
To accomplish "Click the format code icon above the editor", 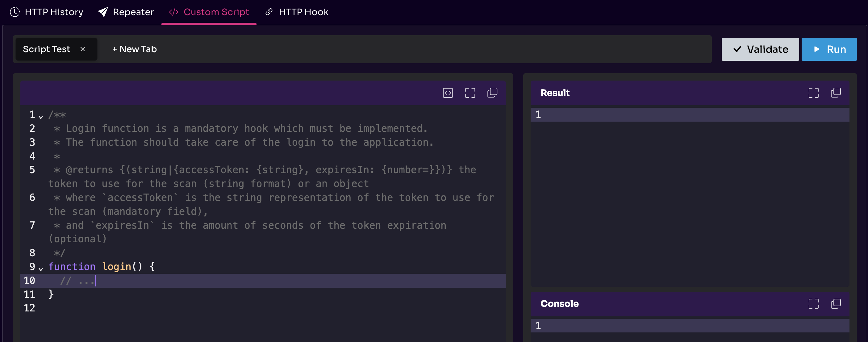I will pyautogui.click(x=448, y=93).
